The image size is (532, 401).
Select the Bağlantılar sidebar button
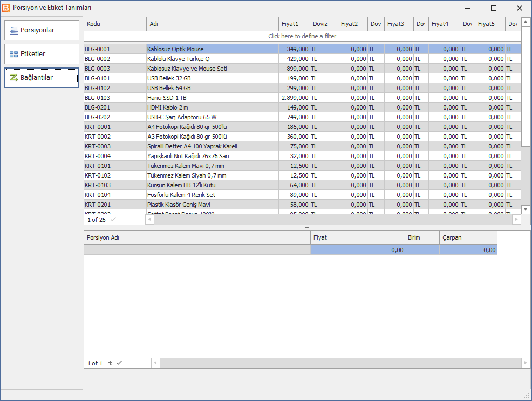[x=42, y=78]
